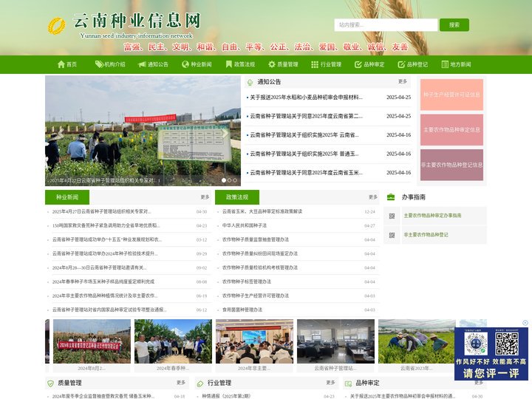Open policy 云南省玉米、大豆品种审定标准政策解读

[x=262, y=211]
